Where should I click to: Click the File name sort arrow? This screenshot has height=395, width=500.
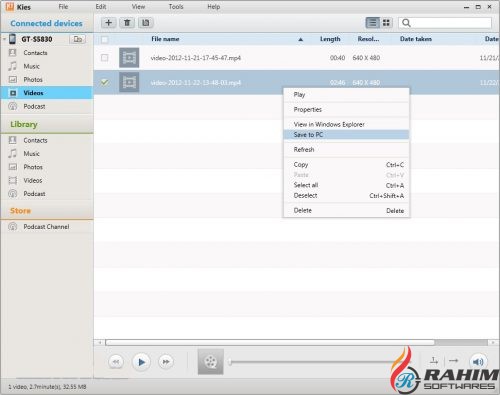pos(301,39)
